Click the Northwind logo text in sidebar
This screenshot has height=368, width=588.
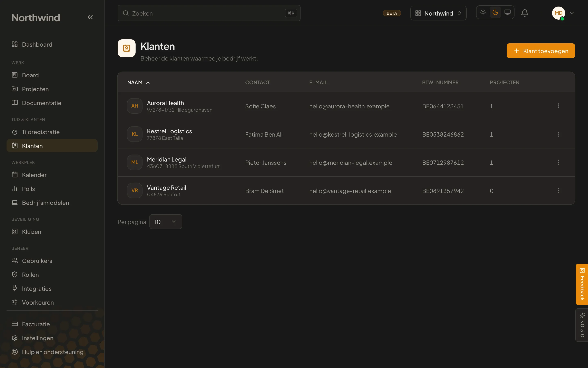36,18
